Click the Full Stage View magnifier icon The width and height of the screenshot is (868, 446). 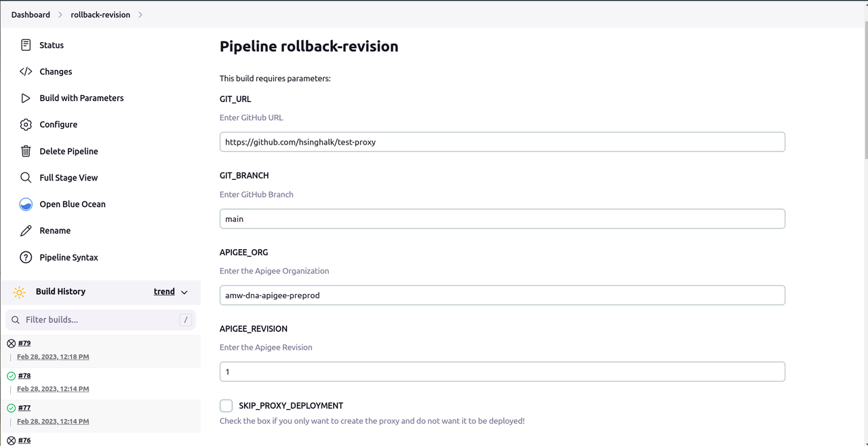click(x=26, y=177)
